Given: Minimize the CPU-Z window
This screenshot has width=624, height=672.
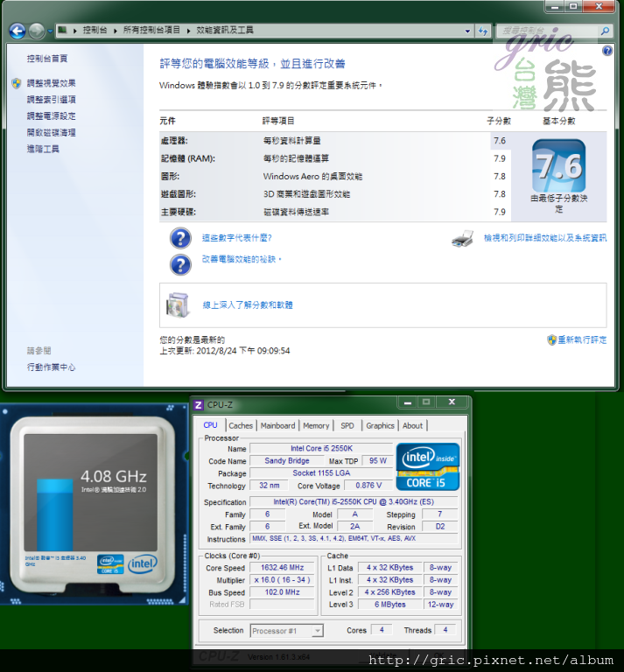Looking at the screenshot, I should pos(408,402).
